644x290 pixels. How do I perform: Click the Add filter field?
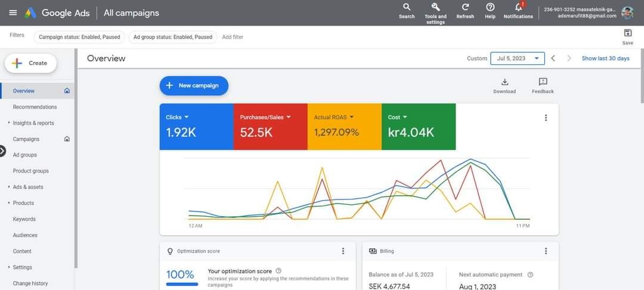pyautogui.click(x=233, y=37)
